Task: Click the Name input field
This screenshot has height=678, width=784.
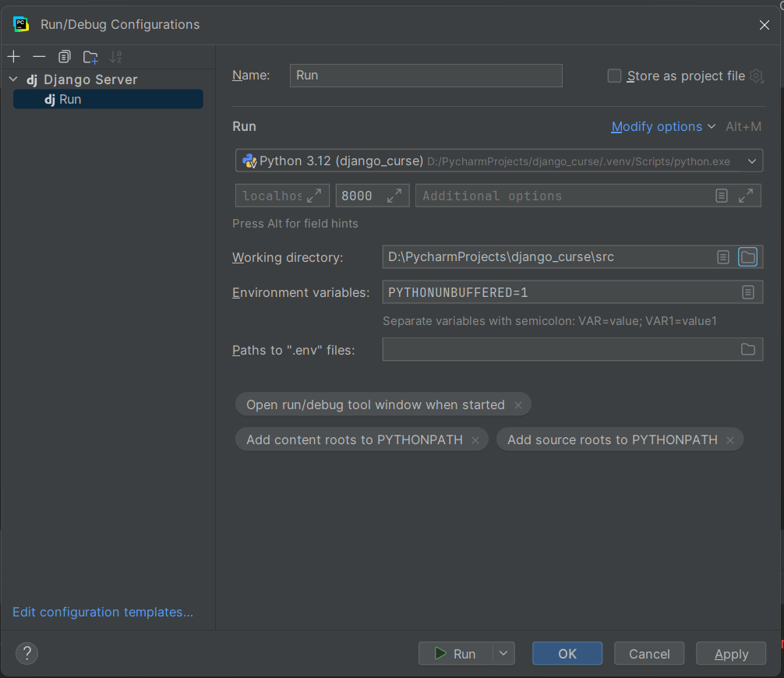Action: tap(426, 76)
